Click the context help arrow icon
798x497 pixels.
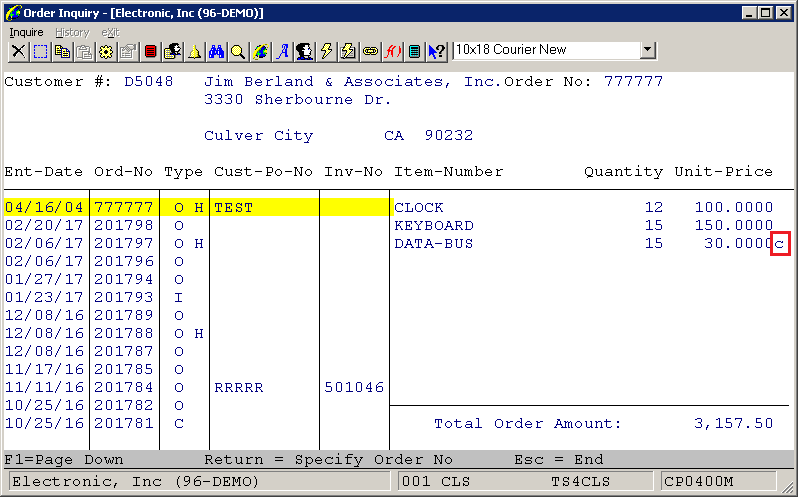click(437, 51)
